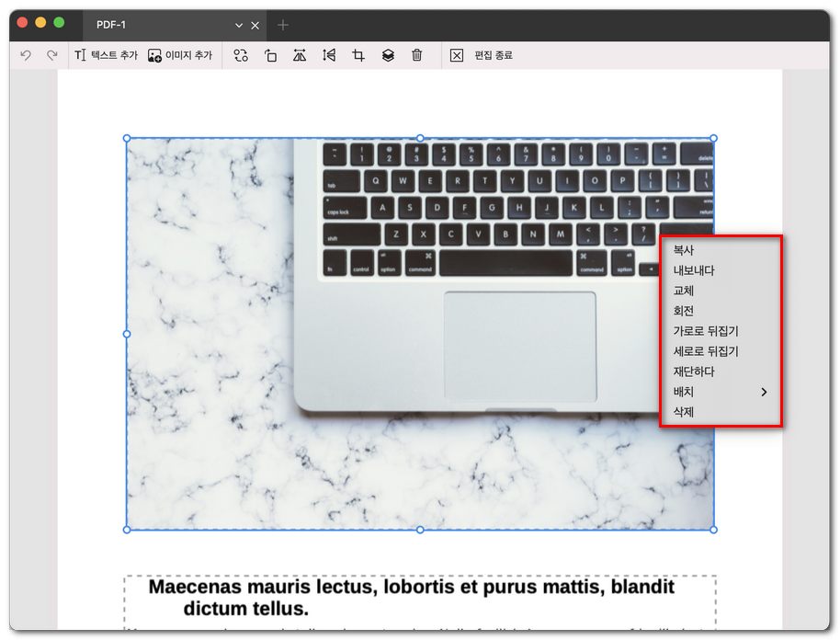
Task: Click the bottom-center image resize handle
Action: point(421,530)
